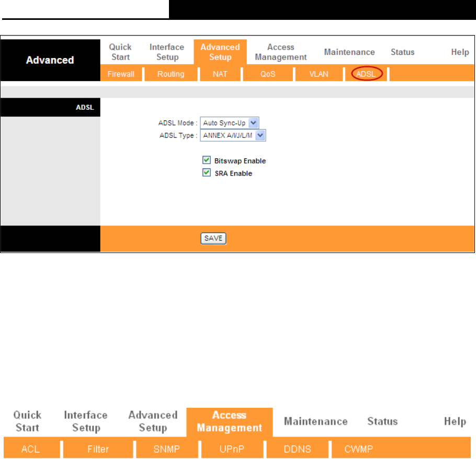
Task: Open the ADSL Type dropdown
Action: tap(233, 135)
